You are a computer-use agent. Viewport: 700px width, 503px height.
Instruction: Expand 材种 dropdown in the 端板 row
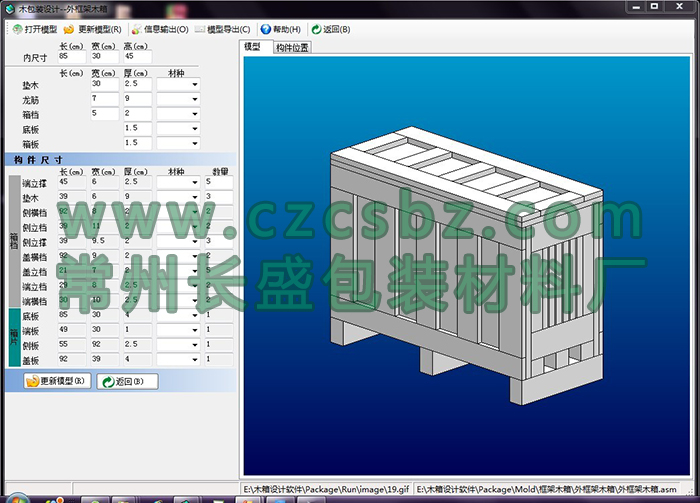195,330
